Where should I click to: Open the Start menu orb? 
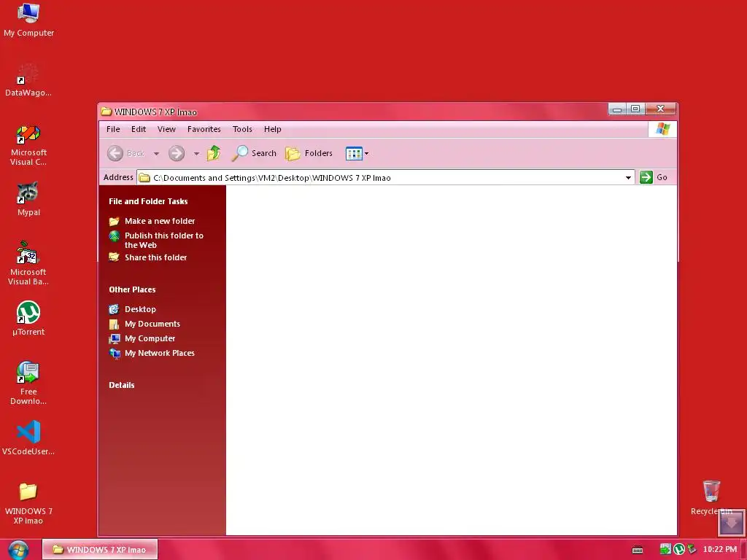[x=18, y=550]
